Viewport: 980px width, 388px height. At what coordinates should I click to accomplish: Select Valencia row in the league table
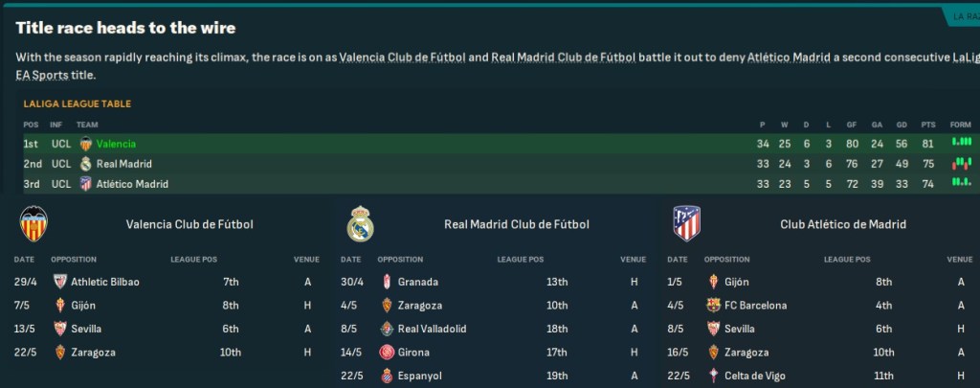pyautogui.click(x=479, y=144)
